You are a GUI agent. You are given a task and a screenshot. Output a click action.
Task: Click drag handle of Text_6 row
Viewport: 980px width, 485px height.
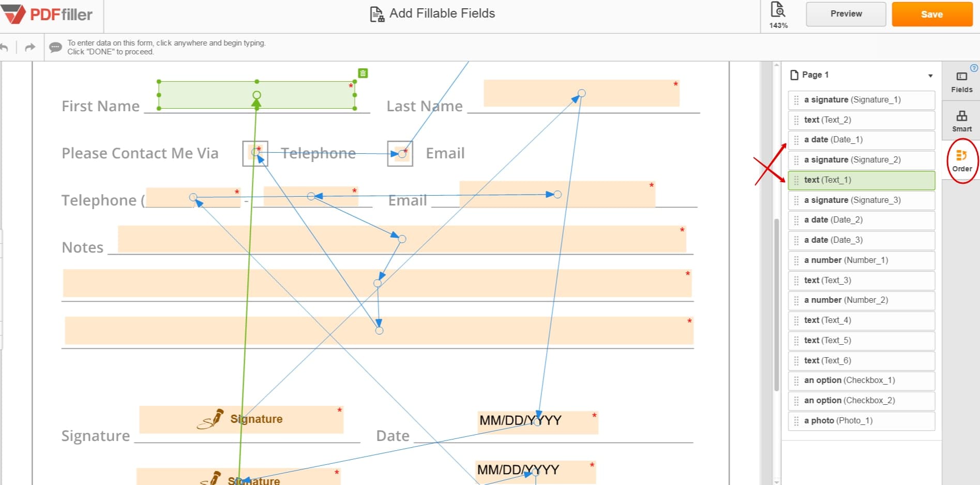pos(796,361)
